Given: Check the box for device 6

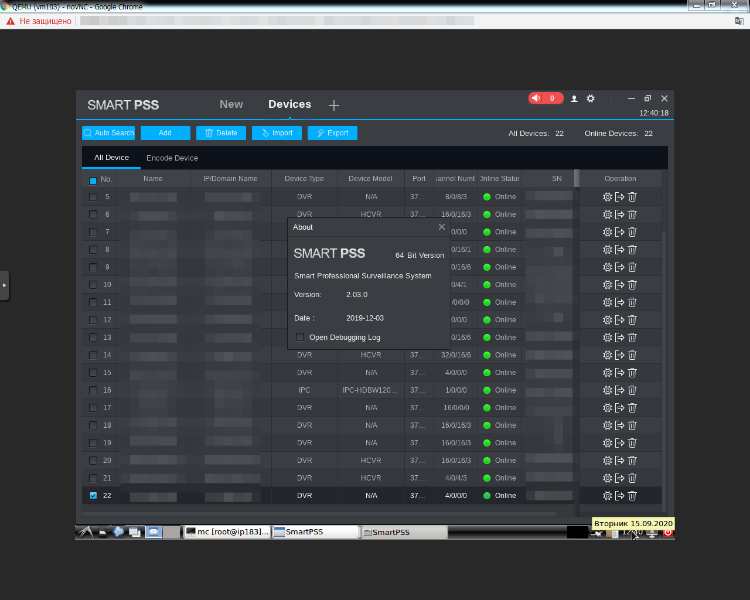Looking at the screenshot, I should [x=93, y=214].
